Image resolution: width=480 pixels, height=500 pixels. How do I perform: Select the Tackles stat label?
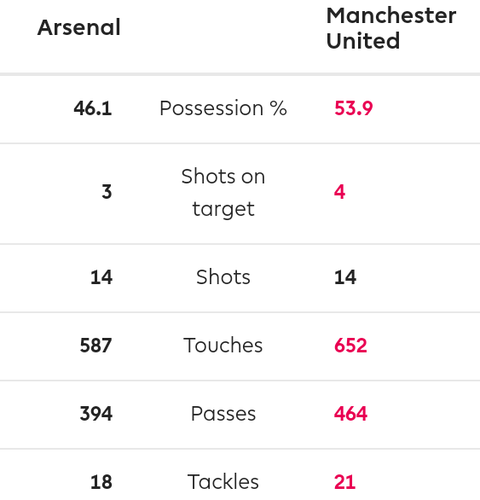(x=223, y=482)
